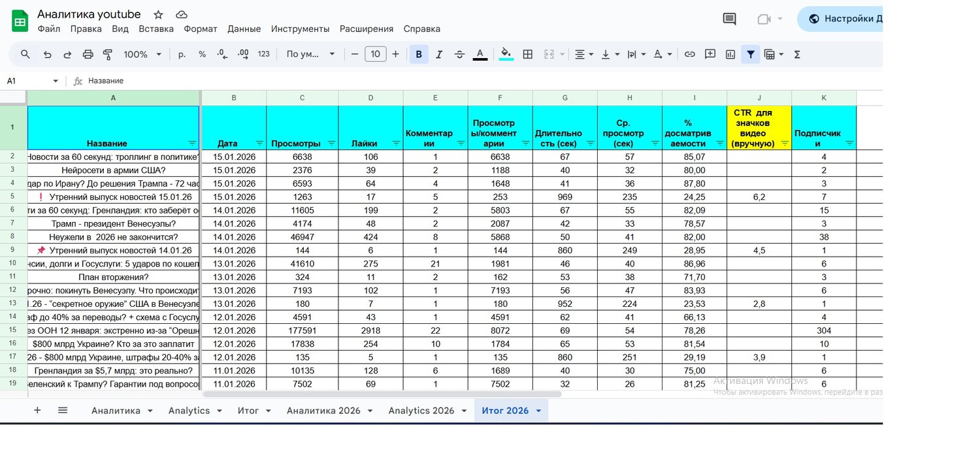Toggle italic formatting

point(439,54)
